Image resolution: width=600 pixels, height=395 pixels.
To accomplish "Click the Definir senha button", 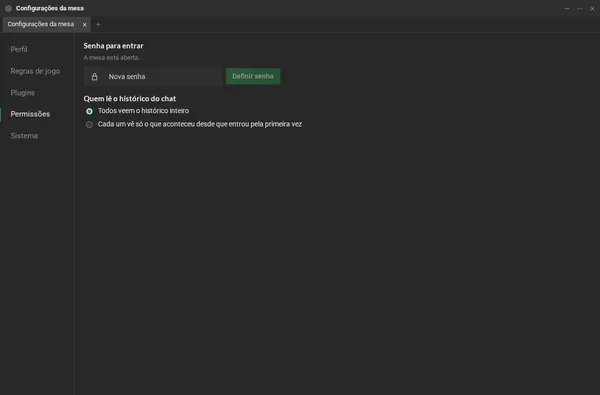I will (253, 76).
